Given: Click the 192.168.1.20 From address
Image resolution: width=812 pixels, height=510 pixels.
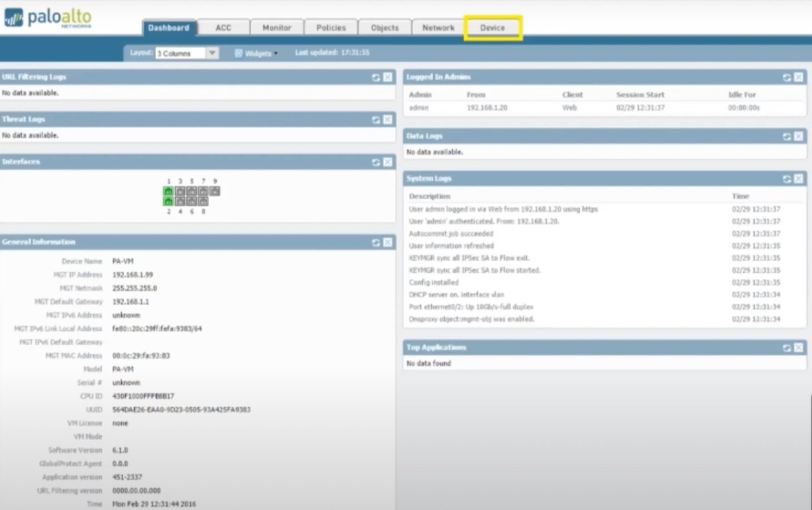Looking at the screenshot, I should pos(487,108).
